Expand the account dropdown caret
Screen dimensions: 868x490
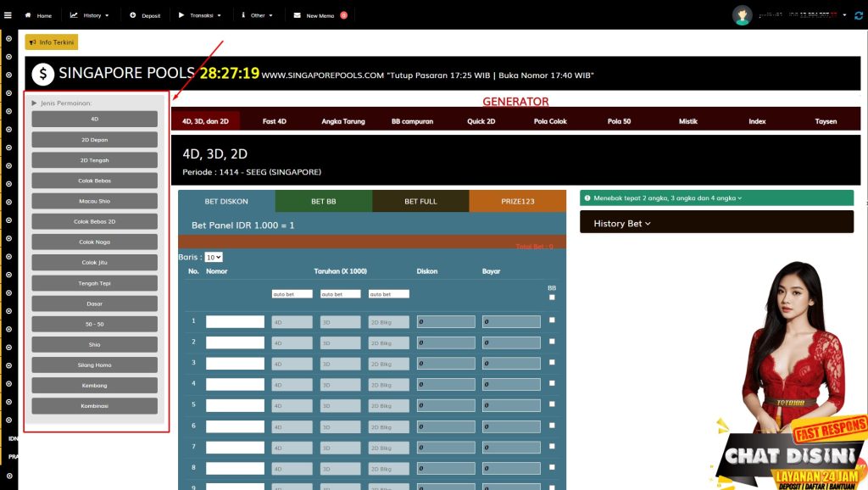[845, 15]
